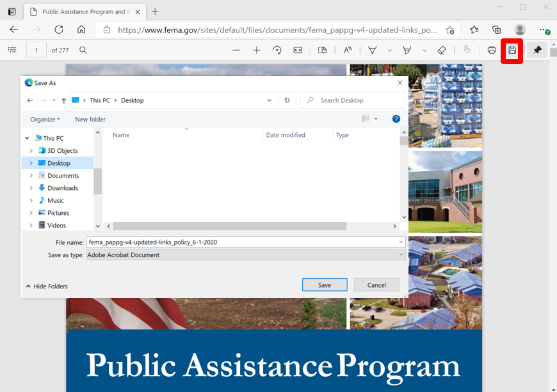Collapse the This PC tree node
The image size is (557, 392).
click(28, 138)
